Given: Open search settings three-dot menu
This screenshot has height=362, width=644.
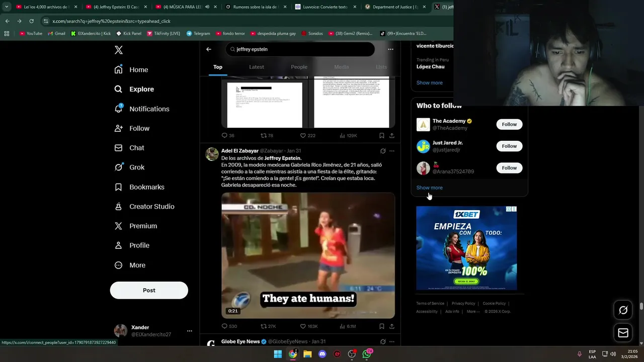Looking at the screenshot, I should [x=390, y=49].
